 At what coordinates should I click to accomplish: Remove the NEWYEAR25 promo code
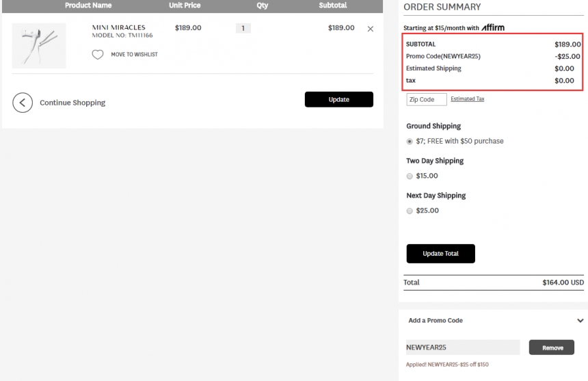[552, 347]
